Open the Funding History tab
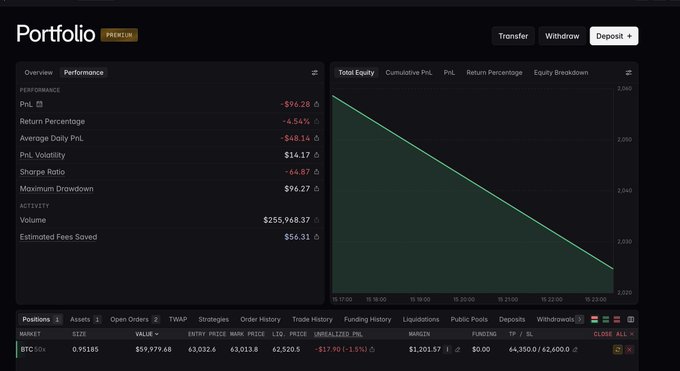This screenshot has width=680, height=371. click(367, 319)
